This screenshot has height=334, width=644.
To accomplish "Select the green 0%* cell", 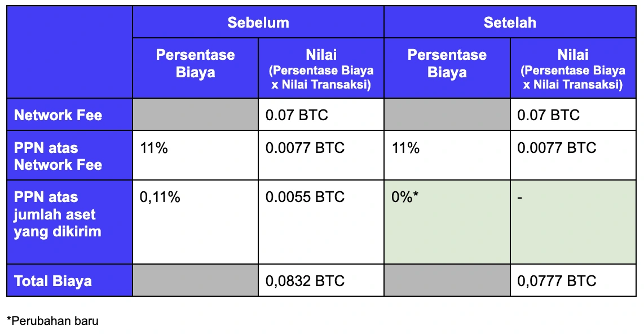I will pyautogui.click(x=447, y=222).
